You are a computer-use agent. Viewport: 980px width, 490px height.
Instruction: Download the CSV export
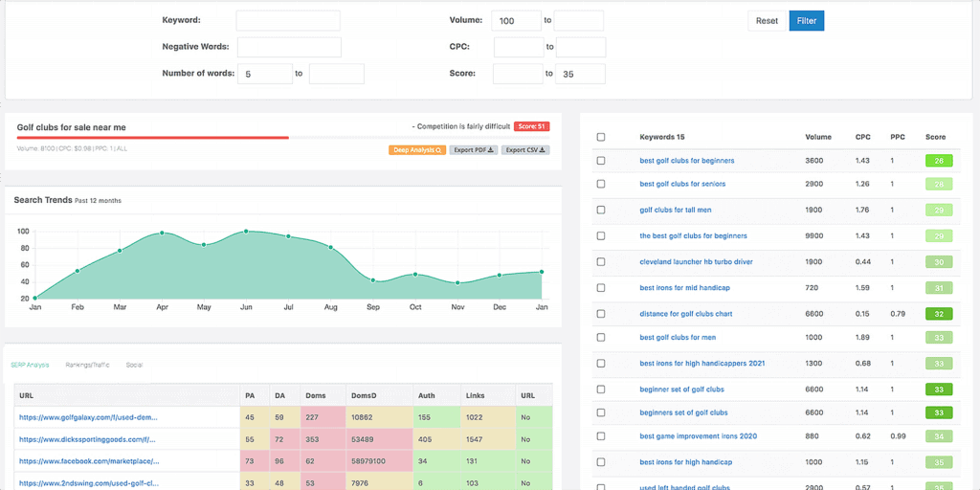pos(527,149)
